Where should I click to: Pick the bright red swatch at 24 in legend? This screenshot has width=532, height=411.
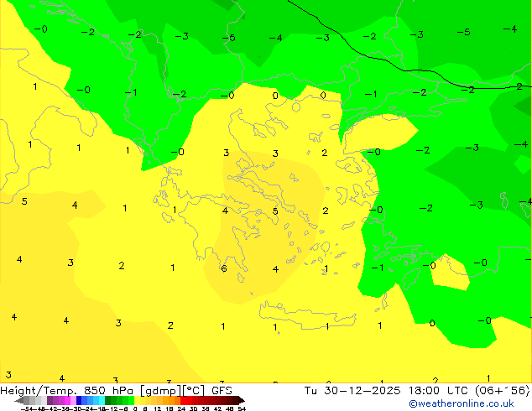pos(183,400)
